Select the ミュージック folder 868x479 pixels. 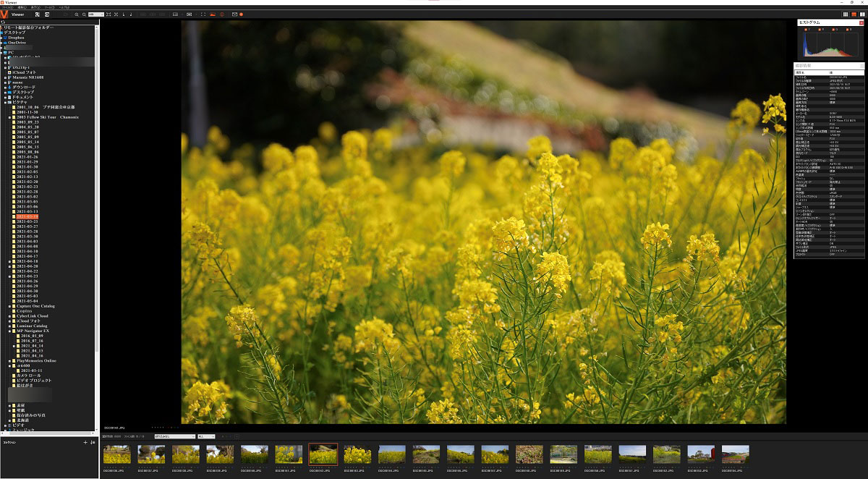22,430
